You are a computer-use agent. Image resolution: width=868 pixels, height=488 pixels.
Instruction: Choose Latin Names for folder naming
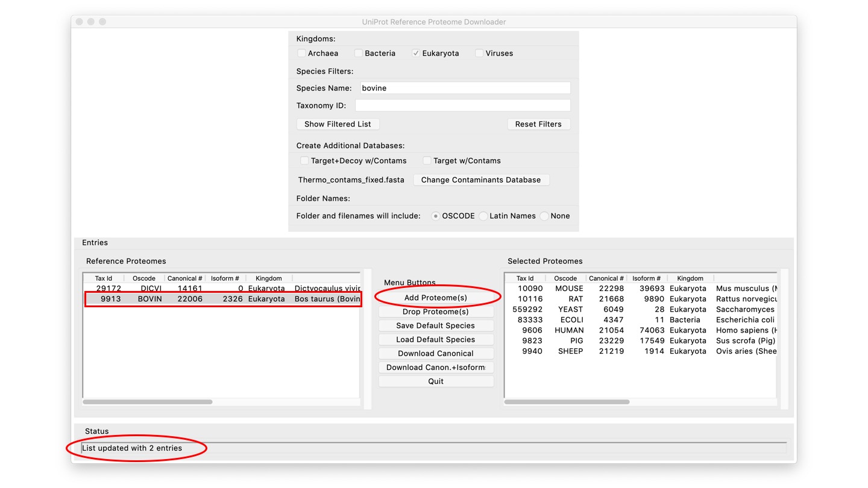[483, 216]
